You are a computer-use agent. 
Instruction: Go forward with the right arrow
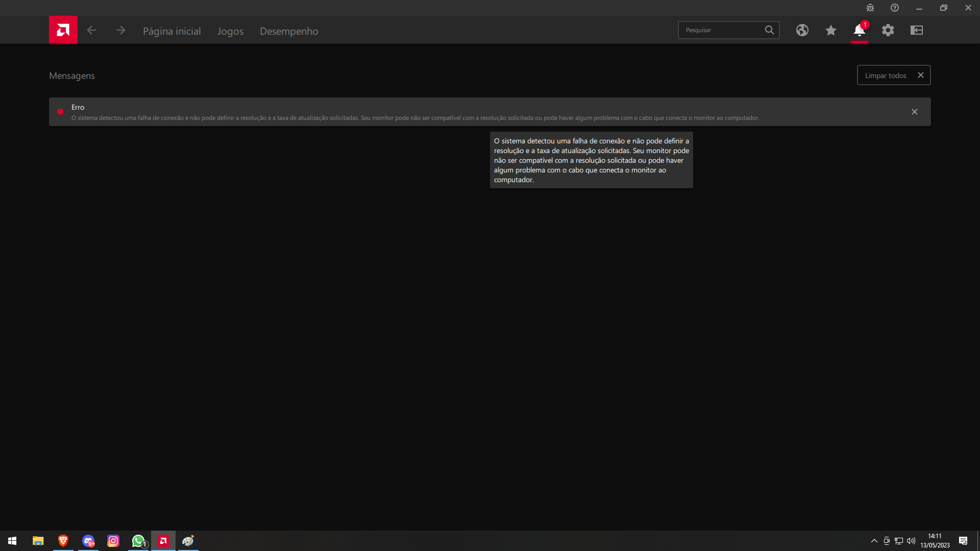point(120,30)
